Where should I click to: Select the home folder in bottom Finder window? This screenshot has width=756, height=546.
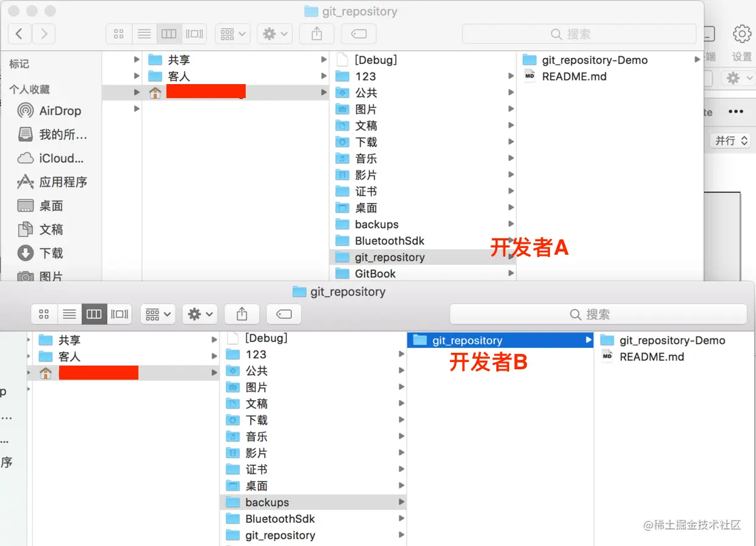pyautogui.click(x=126, y=373)
